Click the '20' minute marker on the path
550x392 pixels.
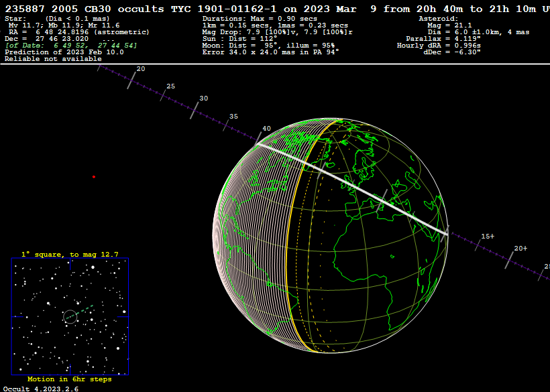(x=141, y=69)
